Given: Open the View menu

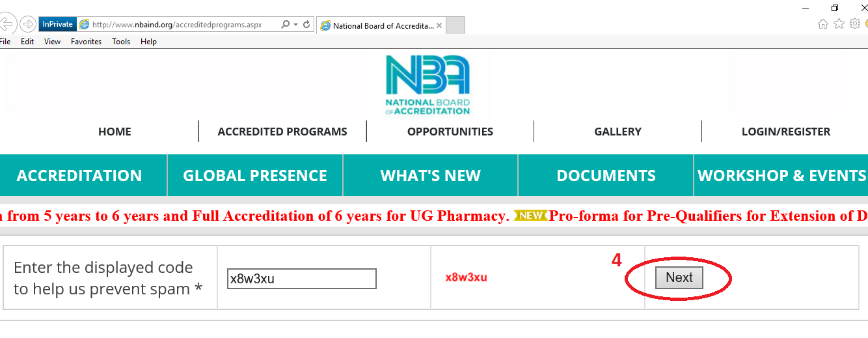Looking at the screenshot, I should [x=52, y=42].
